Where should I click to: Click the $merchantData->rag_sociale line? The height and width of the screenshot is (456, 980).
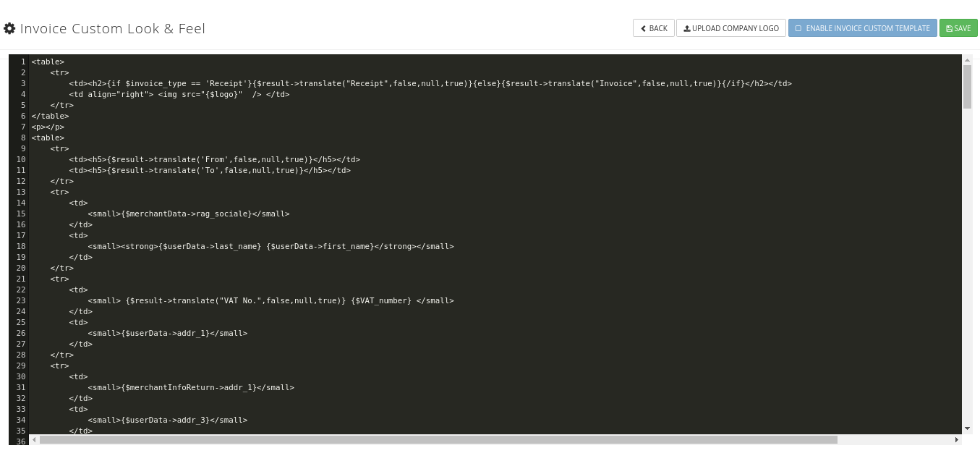click(x=189, y=214)
